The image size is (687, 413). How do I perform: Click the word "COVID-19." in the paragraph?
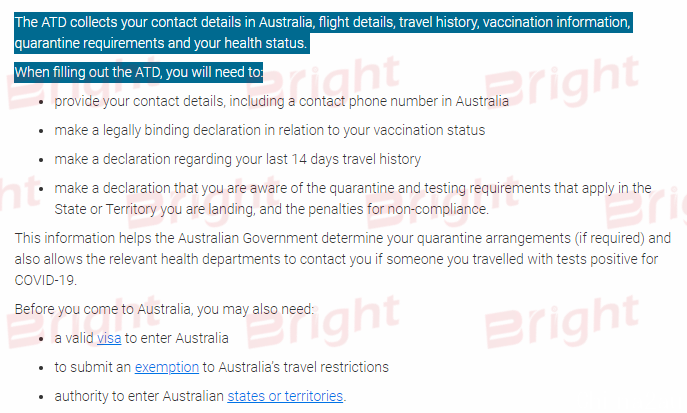point(46,280)
